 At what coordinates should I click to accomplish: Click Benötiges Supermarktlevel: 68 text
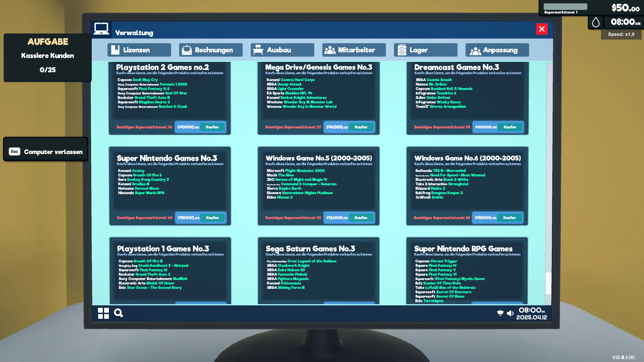[442, 218]
